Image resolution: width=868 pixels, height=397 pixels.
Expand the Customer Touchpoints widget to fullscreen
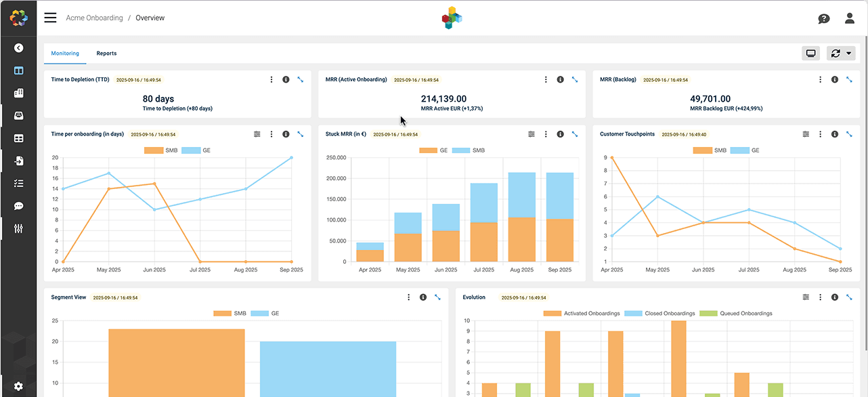(x=849, y=134)
